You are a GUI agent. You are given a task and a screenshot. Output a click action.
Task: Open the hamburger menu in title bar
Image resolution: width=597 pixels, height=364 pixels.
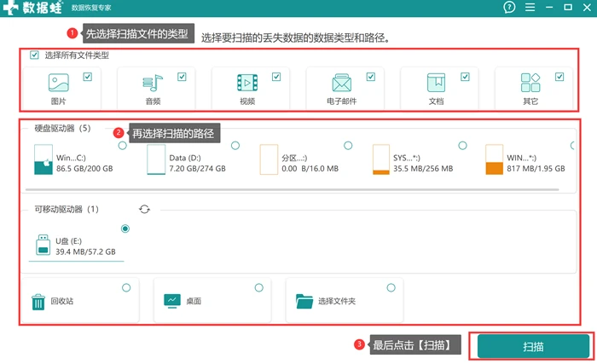[530, 7]
